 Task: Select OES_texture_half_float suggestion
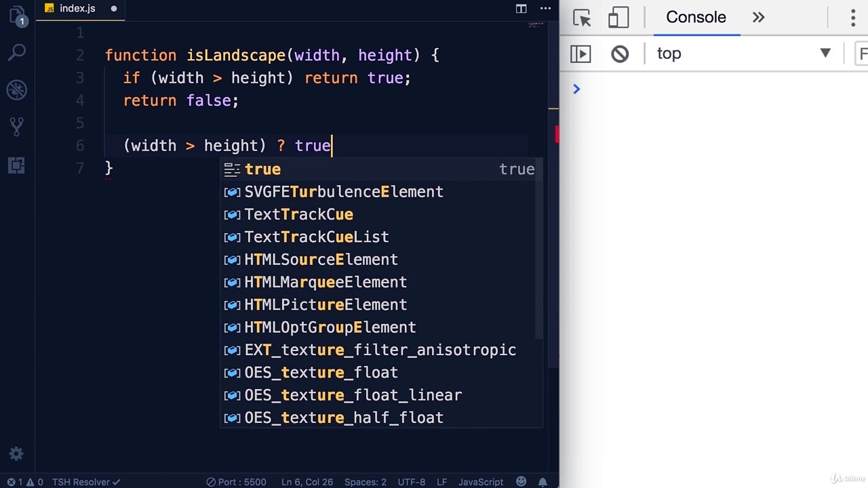(382, 418)
